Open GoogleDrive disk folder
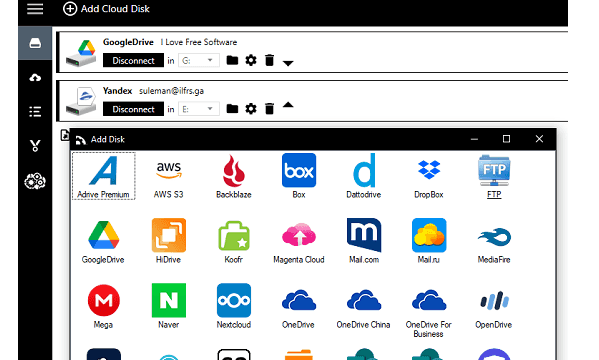The image size is (599, 360). 232,60
